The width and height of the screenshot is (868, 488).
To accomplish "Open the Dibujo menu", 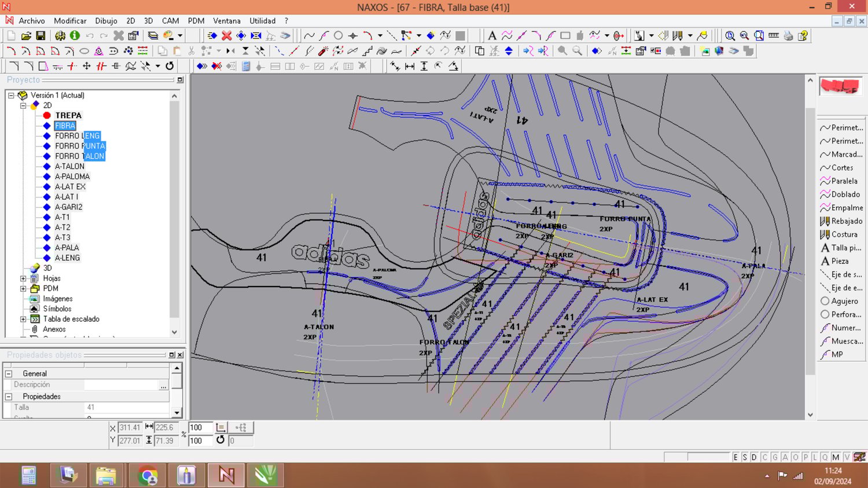I will click(x=106, y=21).
